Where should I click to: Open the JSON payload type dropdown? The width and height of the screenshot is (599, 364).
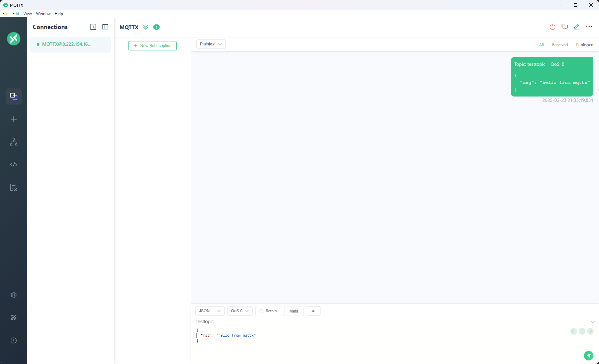click(x=210, y=311)
